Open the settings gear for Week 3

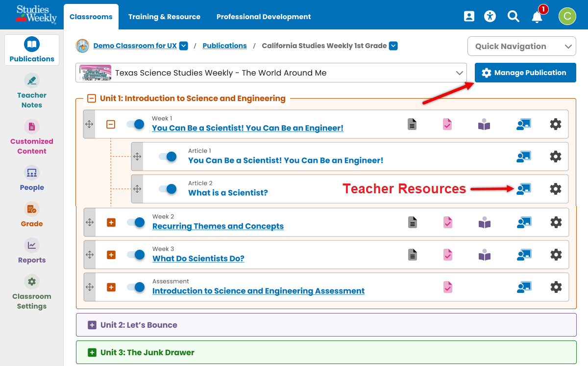pyautogui.click(x=556, y=255)
